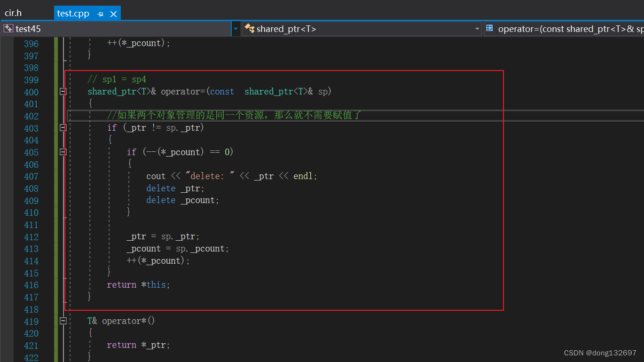This screenshot has width=644, height=362.
Task: Click line number 416 in the gutter
Action: 31,285
